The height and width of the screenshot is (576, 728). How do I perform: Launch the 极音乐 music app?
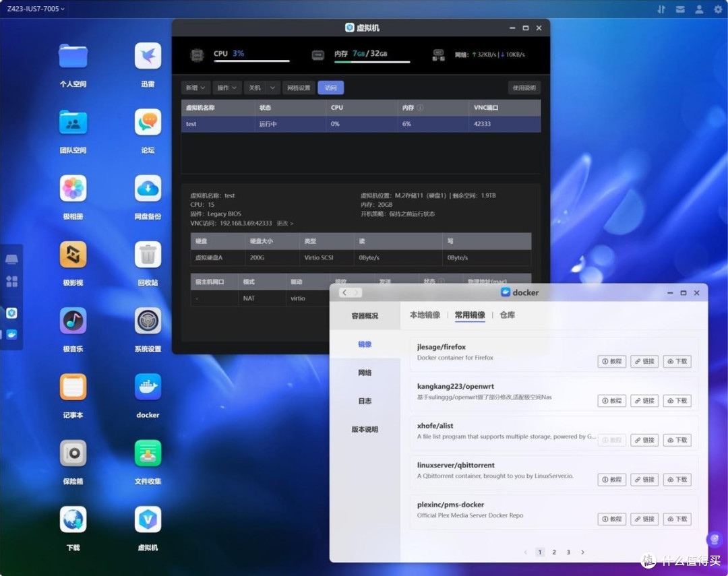coord(73,321)
